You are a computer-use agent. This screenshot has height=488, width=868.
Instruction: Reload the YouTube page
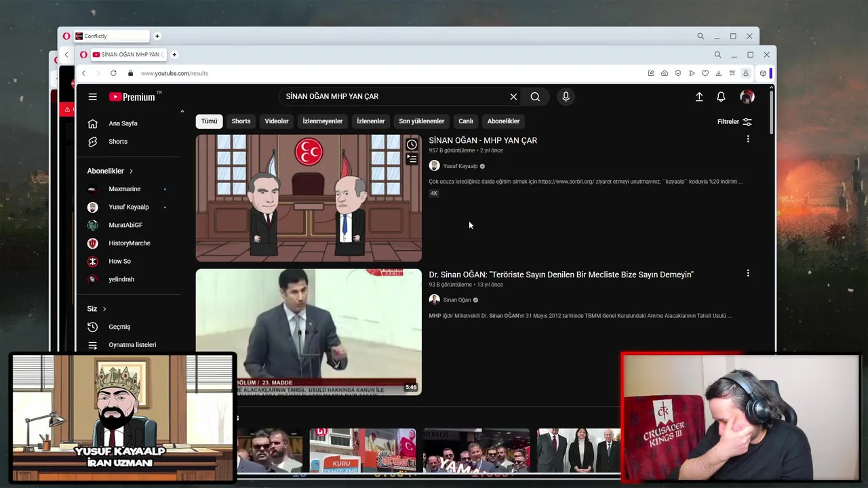point(113,73)
